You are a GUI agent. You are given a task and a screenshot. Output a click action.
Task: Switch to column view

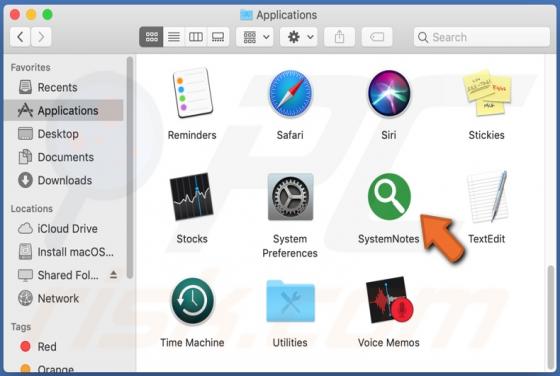click(196, 37)
